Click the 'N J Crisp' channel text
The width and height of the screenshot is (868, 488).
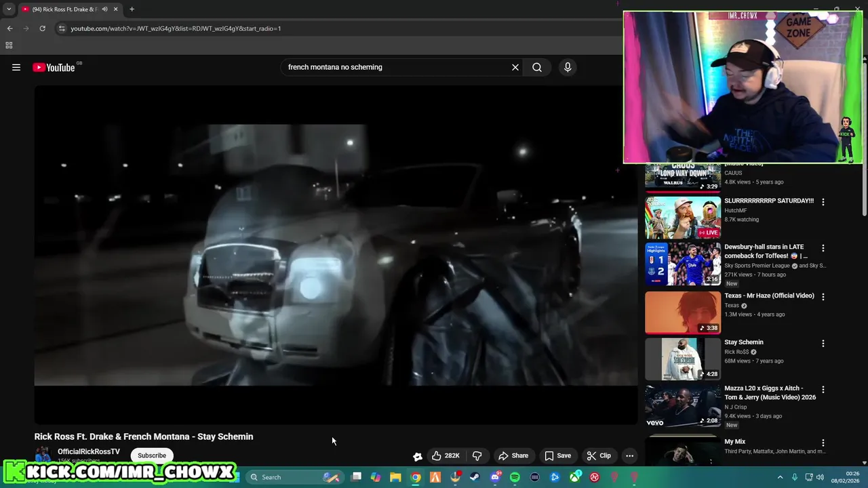pyautogui.click(x=736, y=407)
